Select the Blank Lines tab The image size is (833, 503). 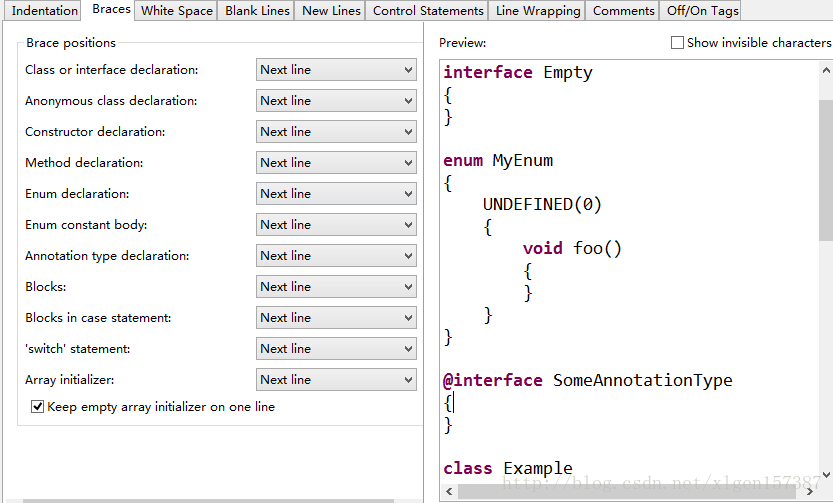[257, 11]
